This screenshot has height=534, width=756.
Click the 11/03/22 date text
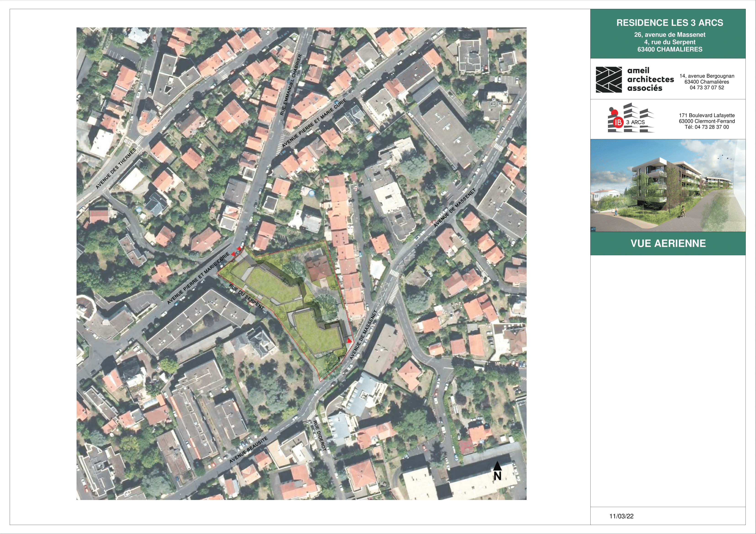pos(621,516)
